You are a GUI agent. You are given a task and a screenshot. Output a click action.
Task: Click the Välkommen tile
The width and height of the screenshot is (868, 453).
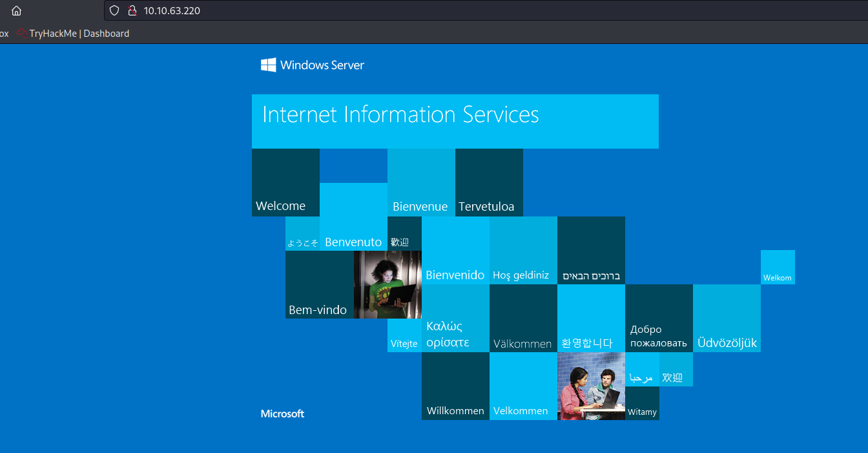tap(523, 318)
